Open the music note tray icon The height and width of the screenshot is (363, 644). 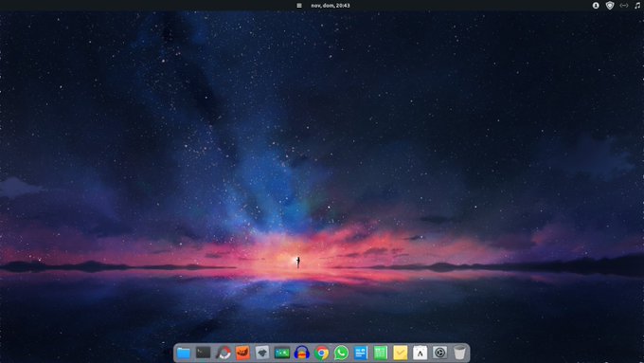637,6
